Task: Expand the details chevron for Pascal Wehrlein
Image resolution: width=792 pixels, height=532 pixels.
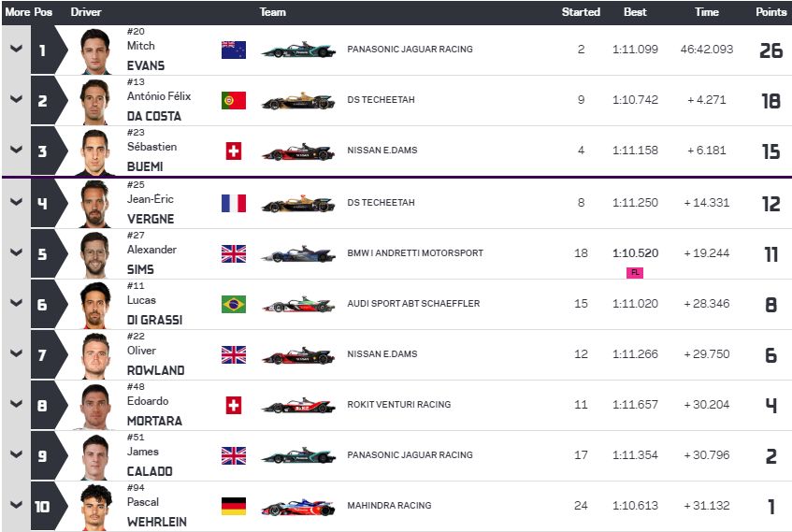Action: 16,505
